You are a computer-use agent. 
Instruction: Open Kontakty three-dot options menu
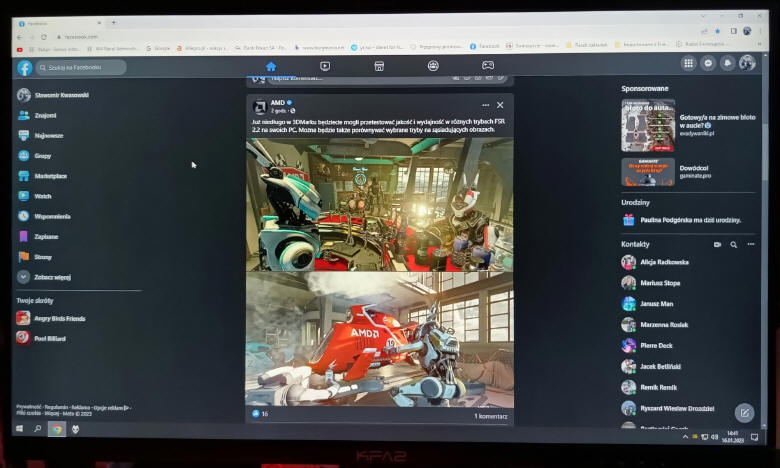[x=750, y=244]
